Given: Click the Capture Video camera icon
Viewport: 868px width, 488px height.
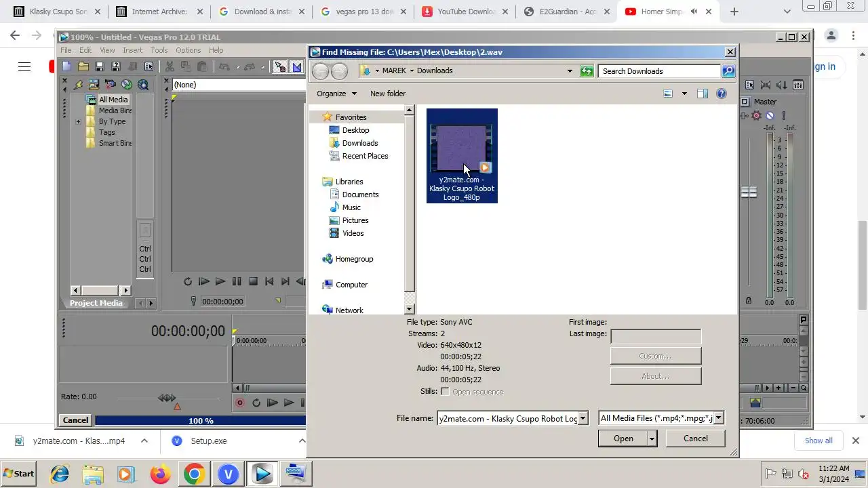Looking at the screenshot, I should click(x=110, y=85).
